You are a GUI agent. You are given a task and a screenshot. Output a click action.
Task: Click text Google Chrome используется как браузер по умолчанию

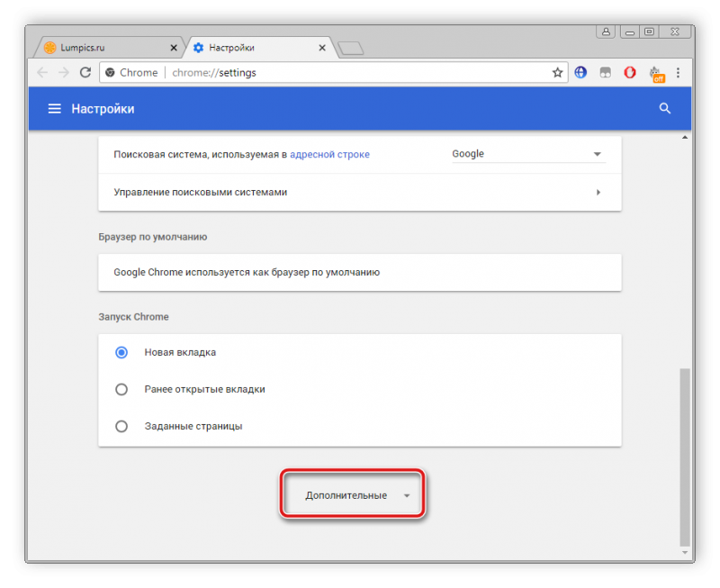click(247, 273)
